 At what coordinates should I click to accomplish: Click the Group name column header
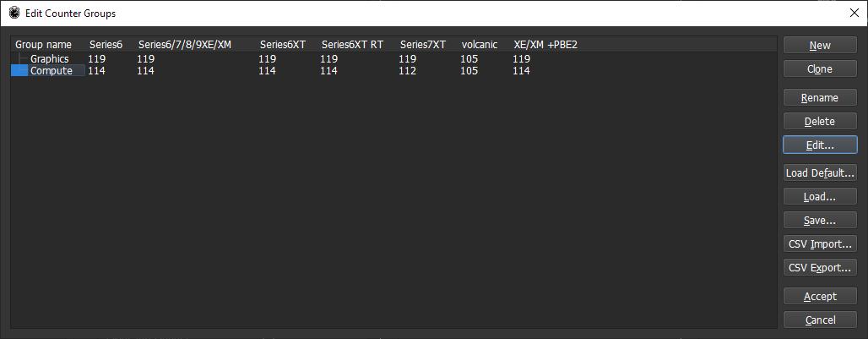pos(44,44)
